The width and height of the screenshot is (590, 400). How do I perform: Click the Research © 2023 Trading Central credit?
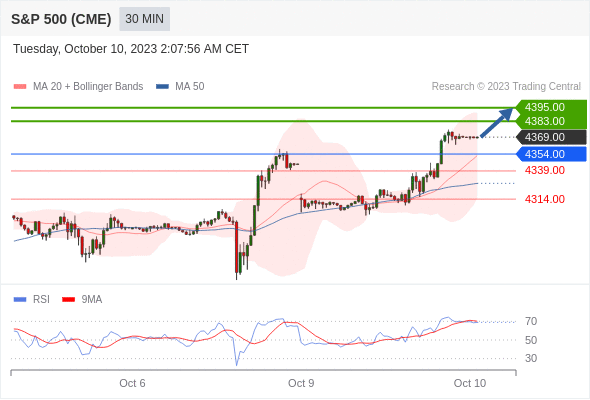(506, 87)
